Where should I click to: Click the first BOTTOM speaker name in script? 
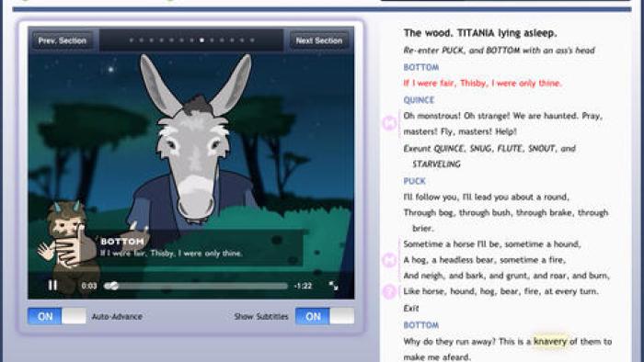421,67
